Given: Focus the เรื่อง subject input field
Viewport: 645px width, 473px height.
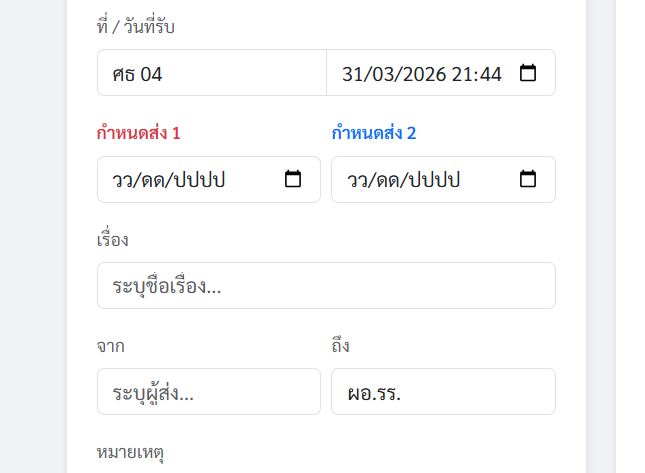Looking at the screenshot, I should tap(326, 286).
